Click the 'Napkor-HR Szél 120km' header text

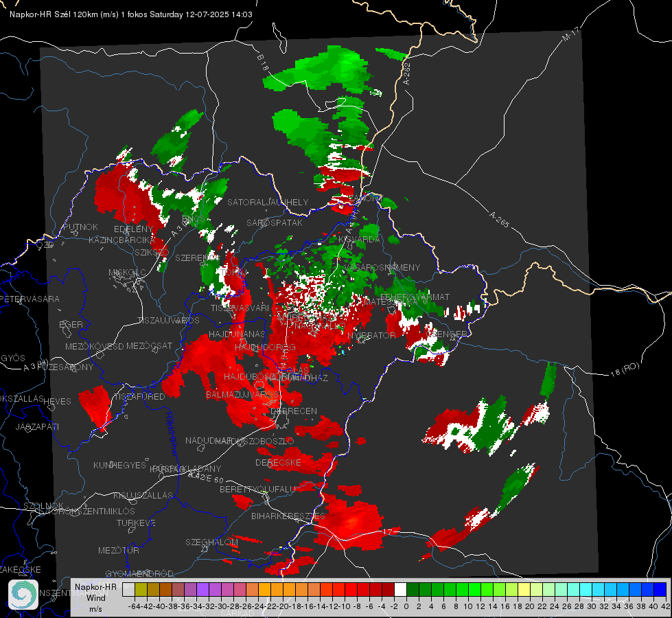tap(54, 14)
